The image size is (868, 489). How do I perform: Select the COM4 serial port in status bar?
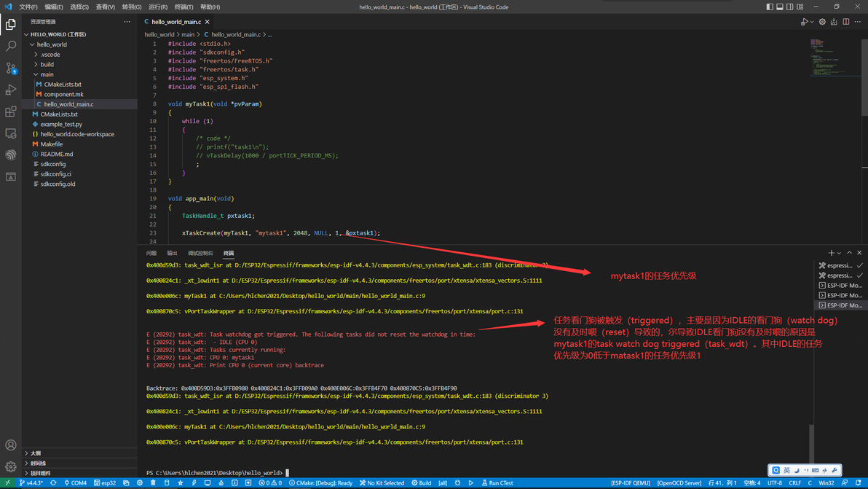point(75,483)
